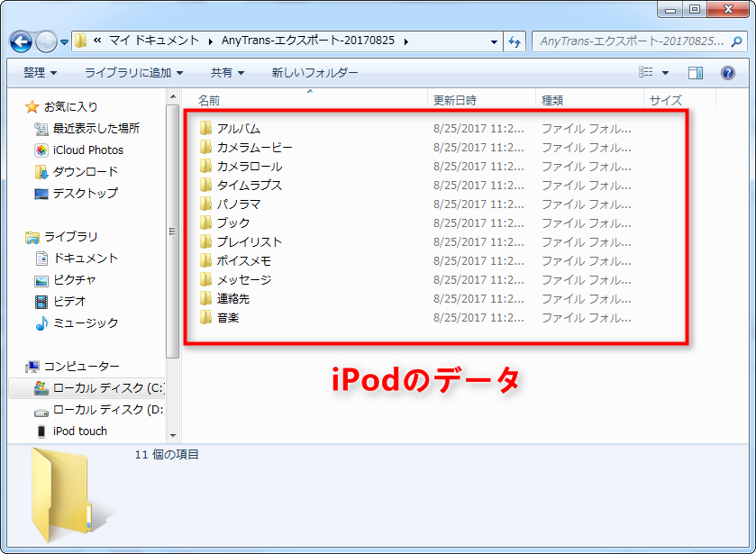Select the パノラマ folder icon
This screenshot has width=756, height=554.
coord(205,204)
